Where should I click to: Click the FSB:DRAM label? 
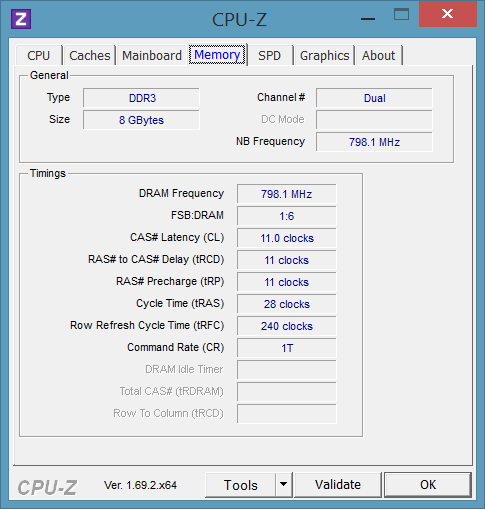pos(197,215)
